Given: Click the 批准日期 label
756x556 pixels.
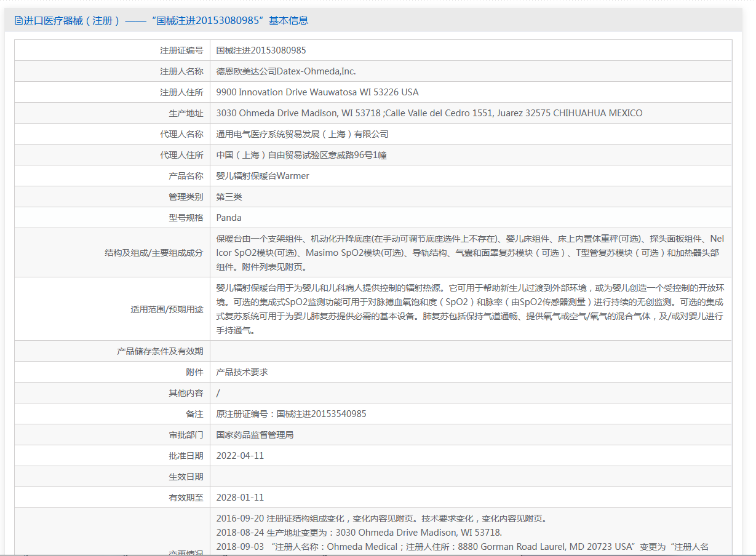Looking at the screenshot, I should (x=186, y=456).
